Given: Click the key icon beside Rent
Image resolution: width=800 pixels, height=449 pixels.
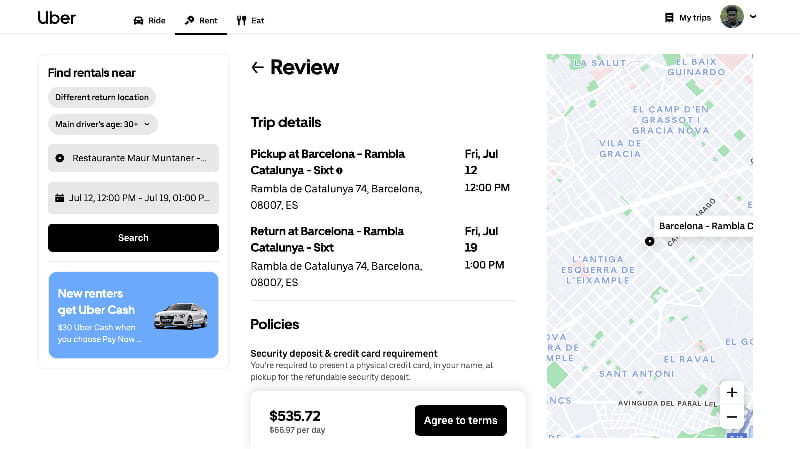Looking at the screenshot, I should point(189,20).
